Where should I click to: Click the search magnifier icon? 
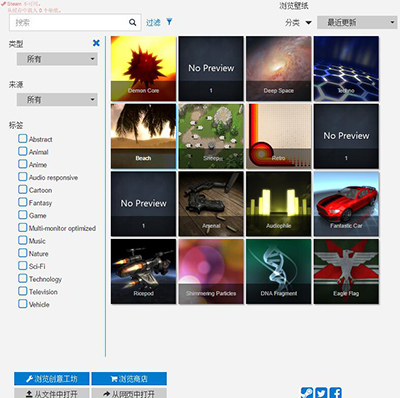pyautogui.click(x=132, y=22)
